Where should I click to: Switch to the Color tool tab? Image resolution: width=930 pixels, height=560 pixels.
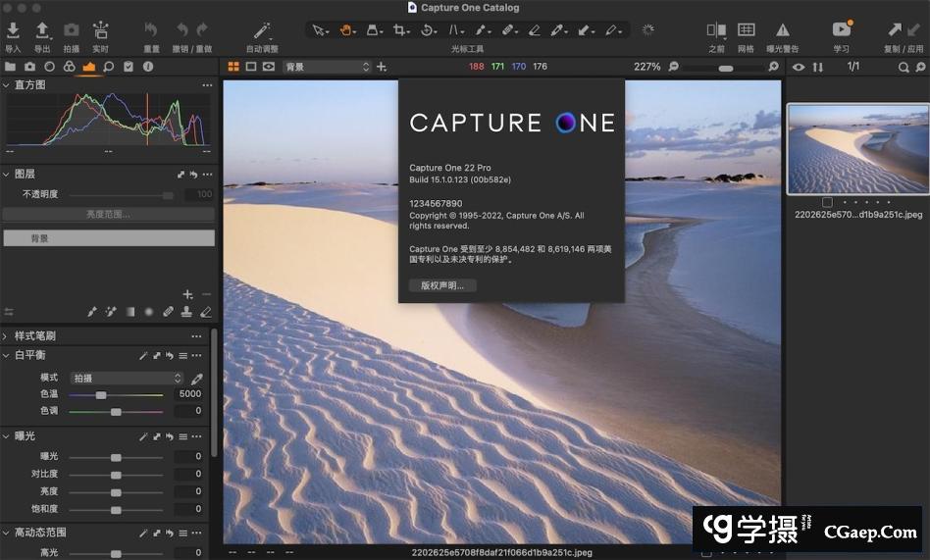[x=69, y=67]
